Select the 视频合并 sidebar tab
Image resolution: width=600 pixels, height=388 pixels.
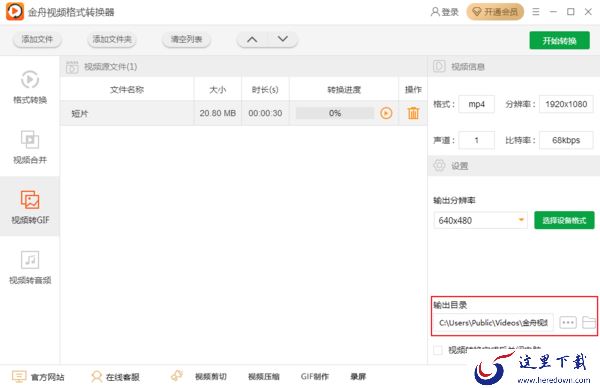click(30, 147)
